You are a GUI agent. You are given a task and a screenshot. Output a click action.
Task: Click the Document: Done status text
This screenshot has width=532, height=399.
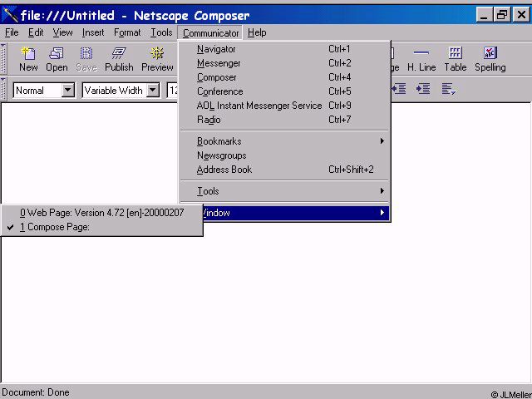tap(36, 392)
